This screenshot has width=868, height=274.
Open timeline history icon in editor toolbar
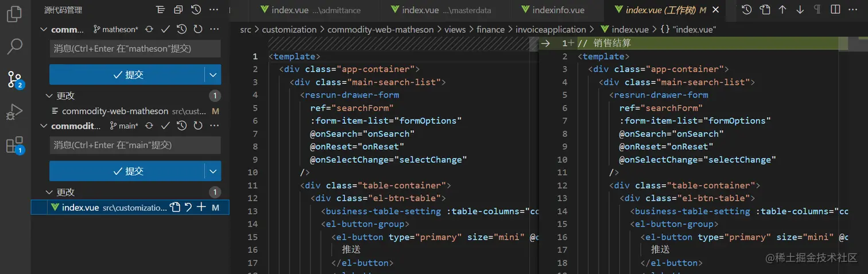746,10
